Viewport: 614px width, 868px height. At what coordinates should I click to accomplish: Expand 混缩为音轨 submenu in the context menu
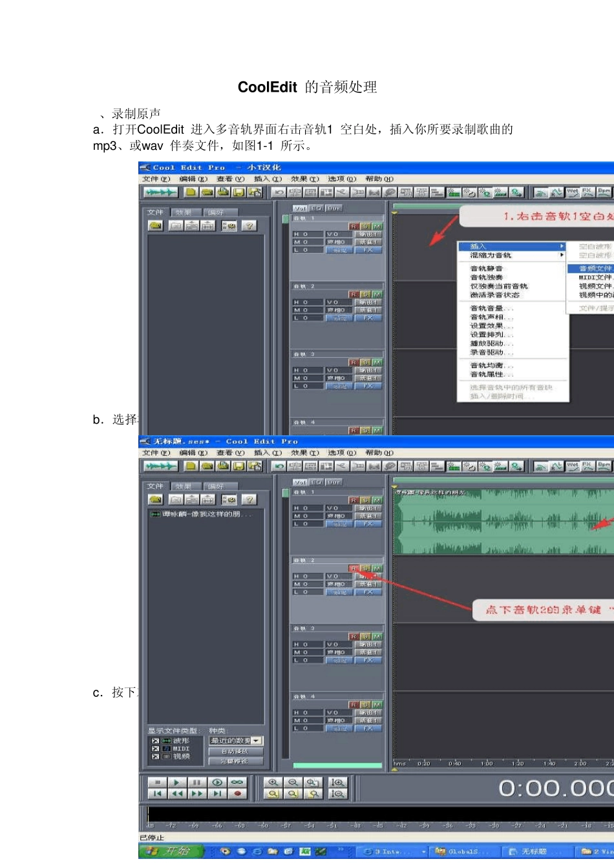click(511, 255)
